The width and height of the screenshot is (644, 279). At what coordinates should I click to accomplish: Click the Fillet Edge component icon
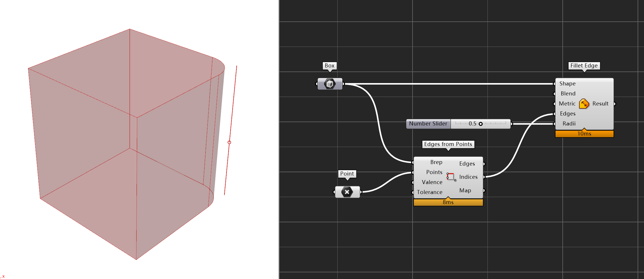(584, 104)
